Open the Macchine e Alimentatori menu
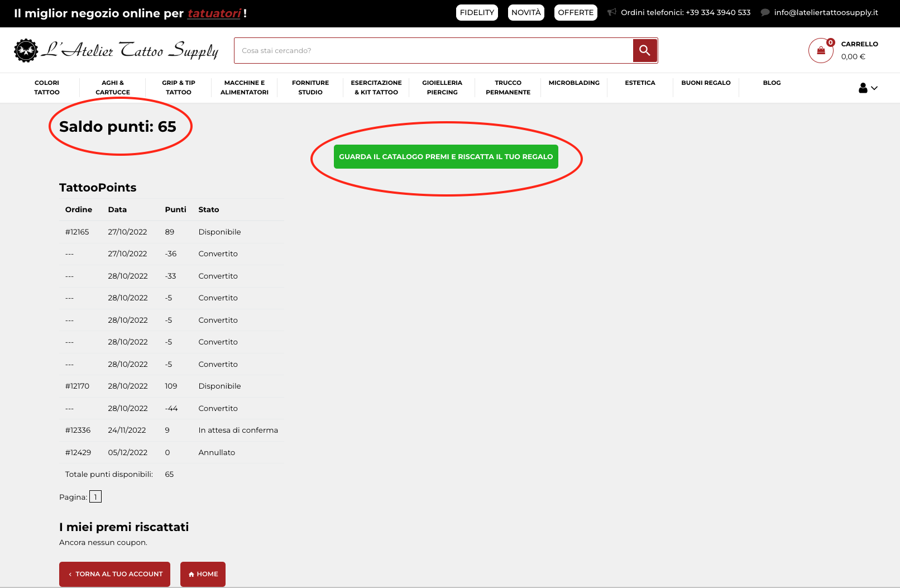The height and width of the screenshot is (588, 900). click(x=245, y=88)
